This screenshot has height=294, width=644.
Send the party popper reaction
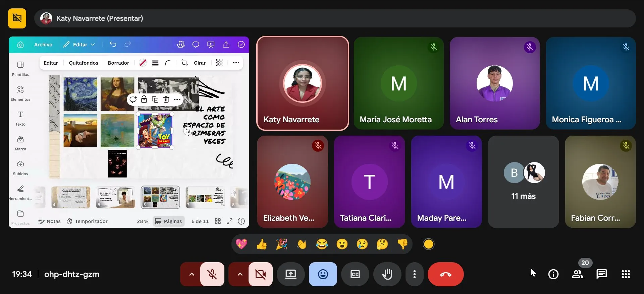282,244
